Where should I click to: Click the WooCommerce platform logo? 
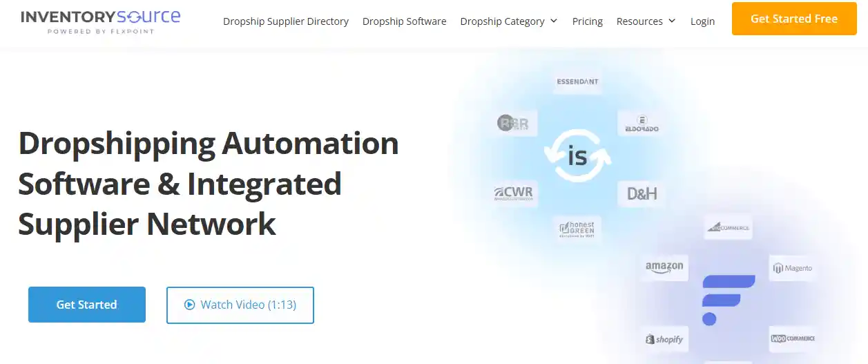pos(793,338)
